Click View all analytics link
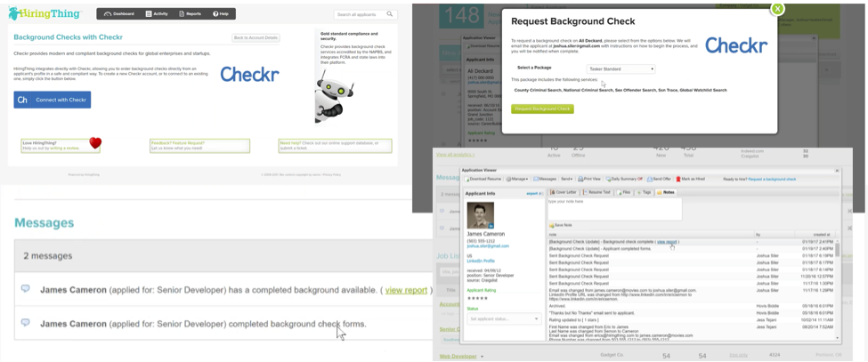868x362 pixels. [x=454, y=155]
